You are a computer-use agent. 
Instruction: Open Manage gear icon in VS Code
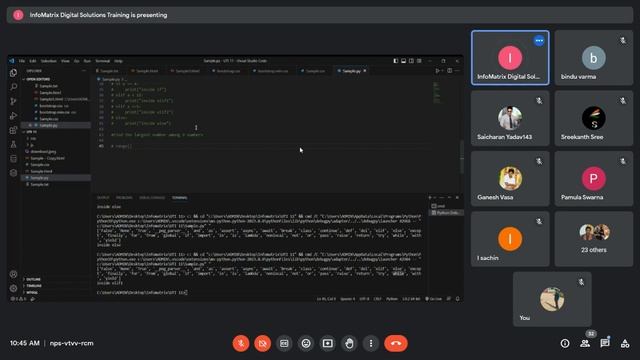[13, 288]
